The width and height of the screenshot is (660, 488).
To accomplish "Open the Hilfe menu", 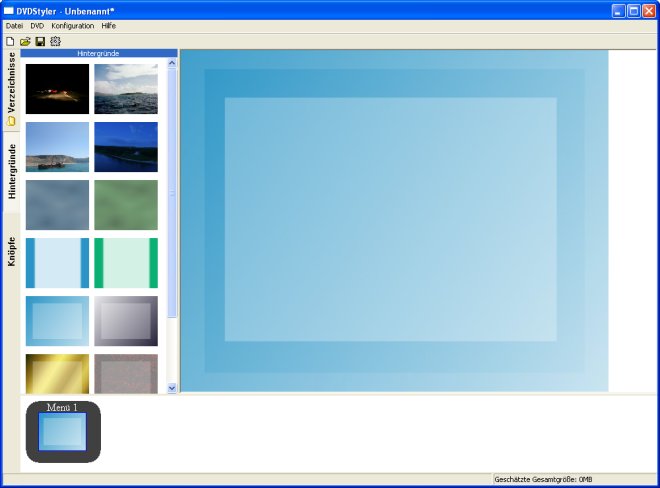I will tap(109, 26).
